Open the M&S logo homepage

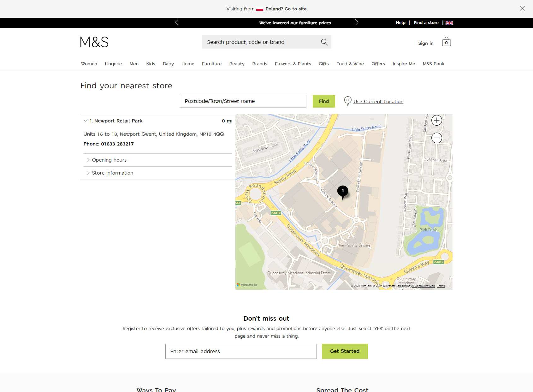[94, 42]
